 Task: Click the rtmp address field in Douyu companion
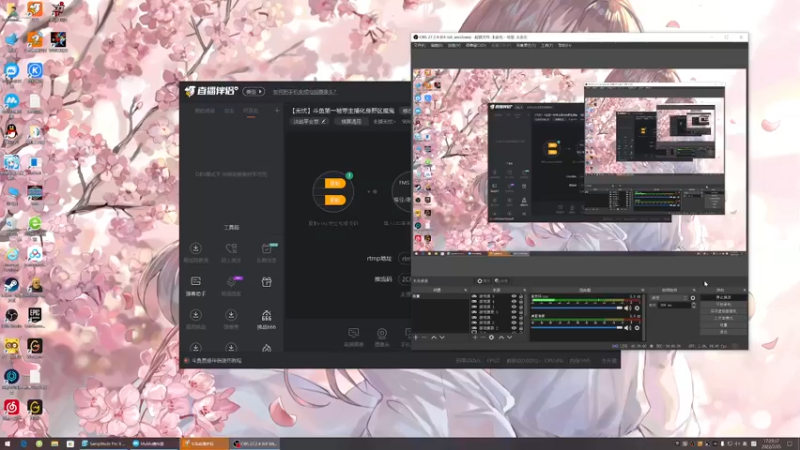406,259
